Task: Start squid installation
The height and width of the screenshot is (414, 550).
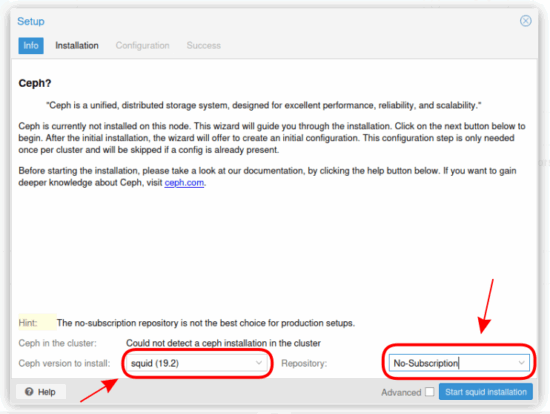Action: pos(486,392)
